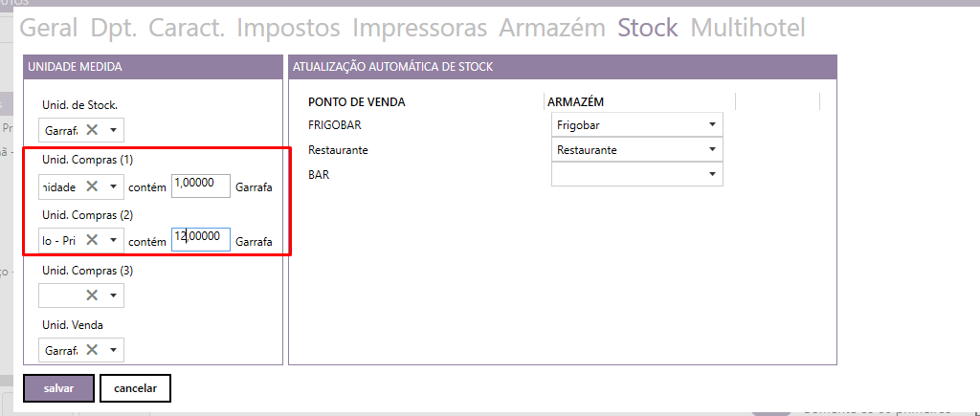Image resolution: width=980 pixels, height=416 pixels.
Task: Focus the 12,00000 quantity input
Action: (201, 239)
